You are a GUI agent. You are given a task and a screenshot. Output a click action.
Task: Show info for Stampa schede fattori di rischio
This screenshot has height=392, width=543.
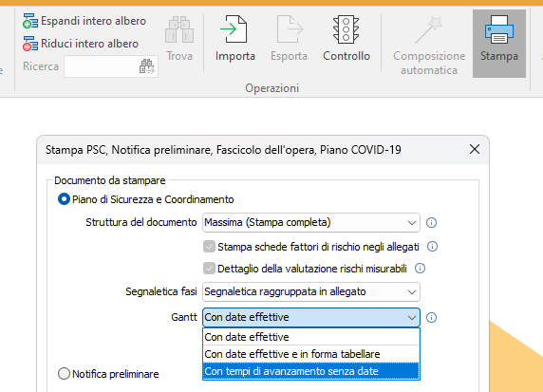(432, 247)
